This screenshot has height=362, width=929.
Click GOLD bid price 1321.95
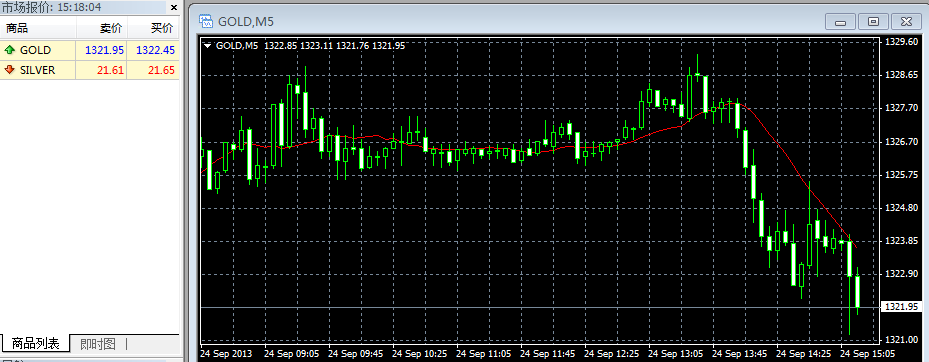(104, 50)
